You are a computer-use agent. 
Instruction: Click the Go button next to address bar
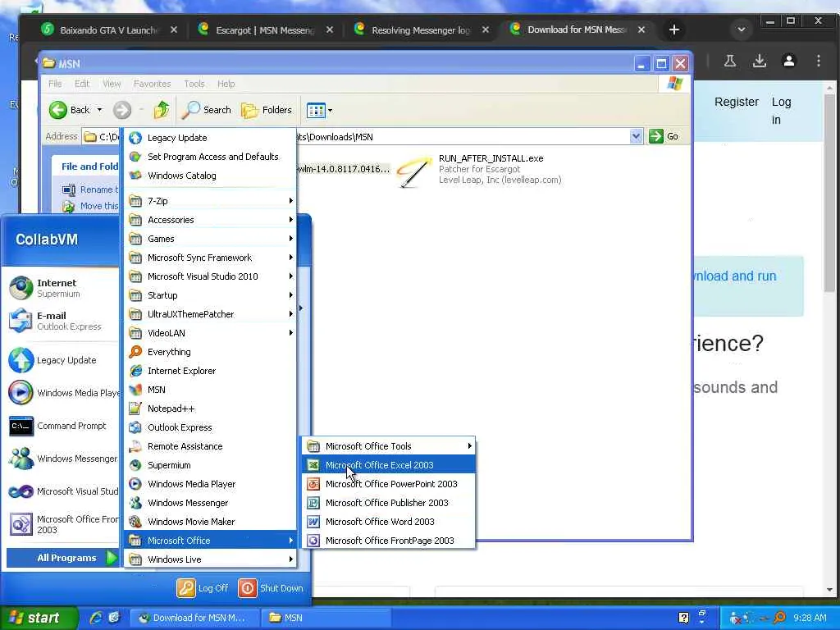click(x=664, y=136)
